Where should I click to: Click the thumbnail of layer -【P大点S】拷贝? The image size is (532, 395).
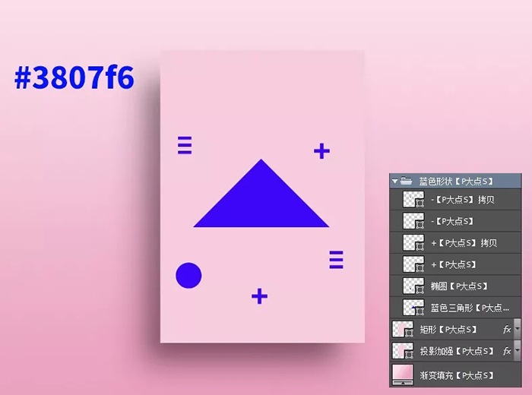tap(413, 199)
